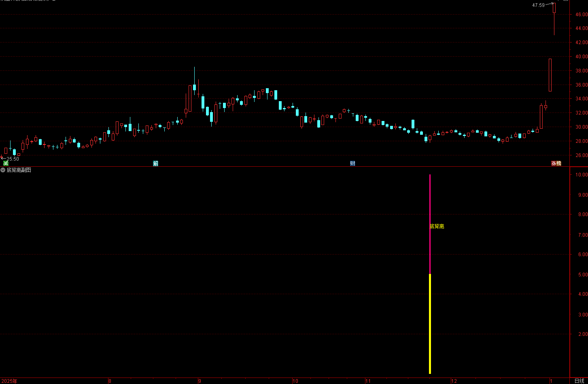Select the 2025年 label on time axis
588x384 pixels.
9,381
